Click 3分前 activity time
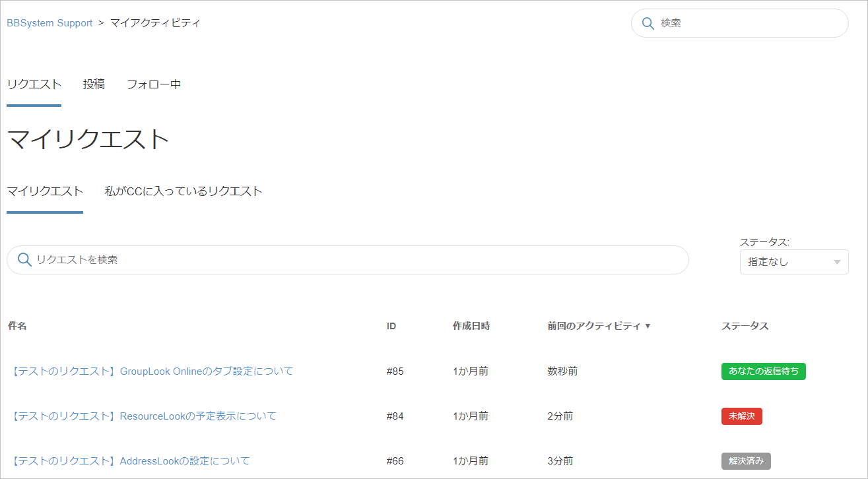This screenshot has width=868, height=479. point(560,461)
